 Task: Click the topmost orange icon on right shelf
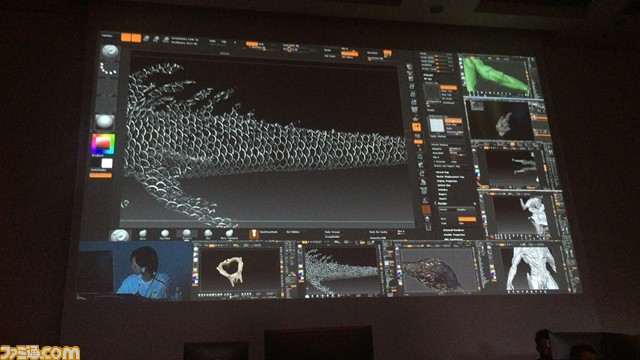[x=416, y=127]
